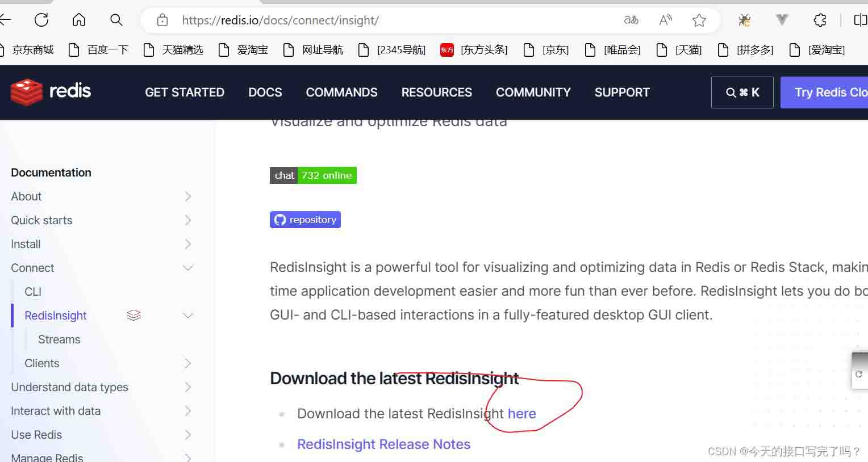Collapse the RedisInsight subsection chevron
The image size is (868, 462).
[x=188, y=316]
